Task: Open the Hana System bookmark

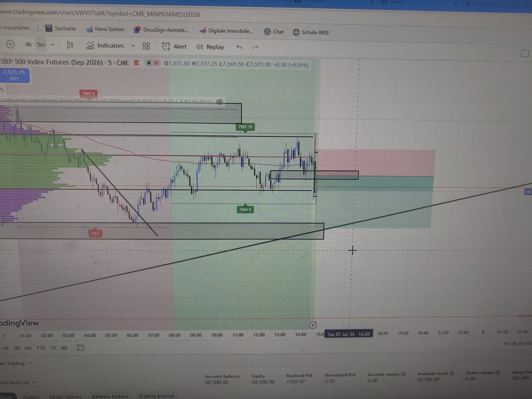Action: tap(104, 29)
